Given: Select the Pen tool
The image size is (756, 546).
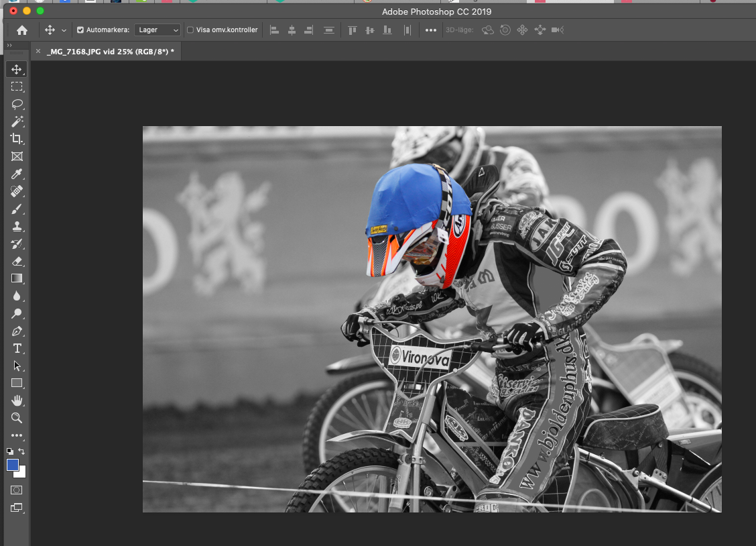Looking at the screenshot, I should point(17,331).
